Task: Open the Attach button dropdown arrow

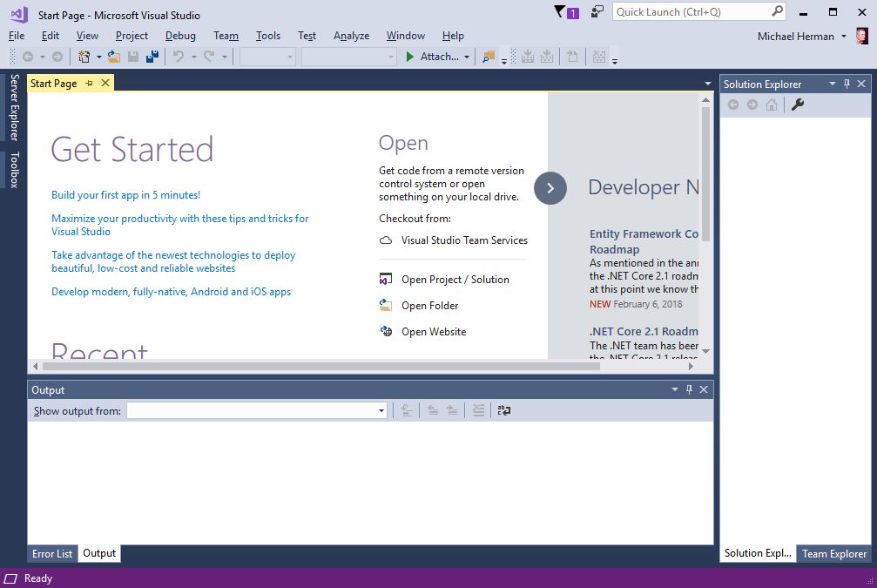Action: 467,57
